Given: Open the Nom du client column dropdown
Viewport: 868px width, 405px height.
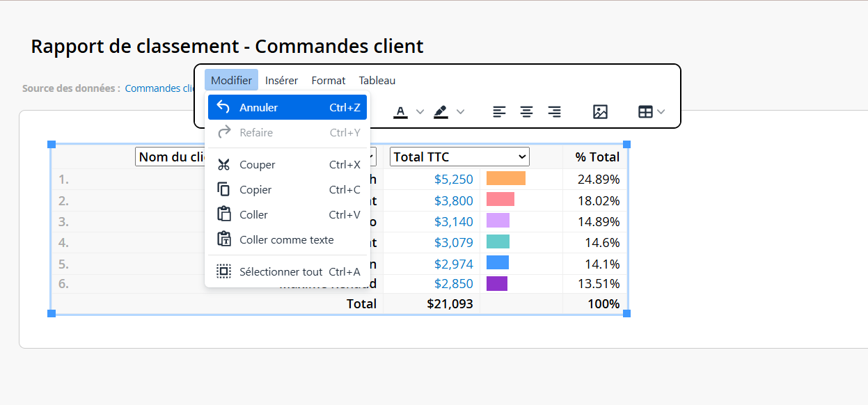Looking at the screenshot, I should coord(255,157).
